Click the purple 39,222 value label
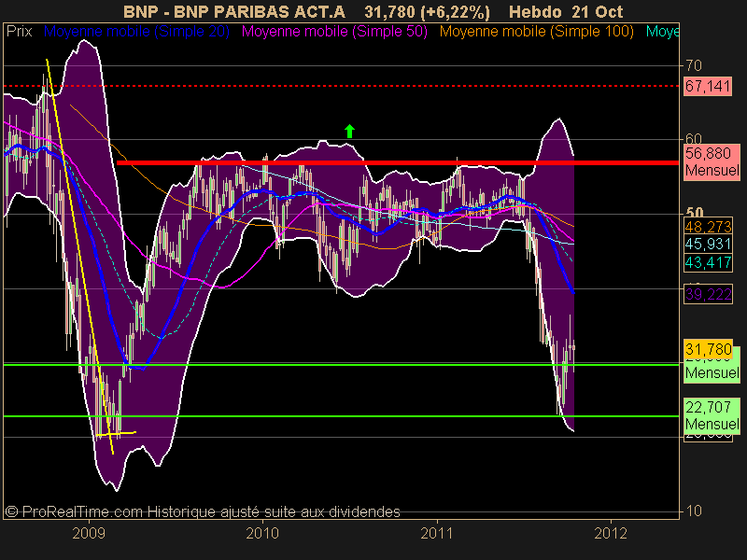Screen dimensions: 747x560 point(708,294)
